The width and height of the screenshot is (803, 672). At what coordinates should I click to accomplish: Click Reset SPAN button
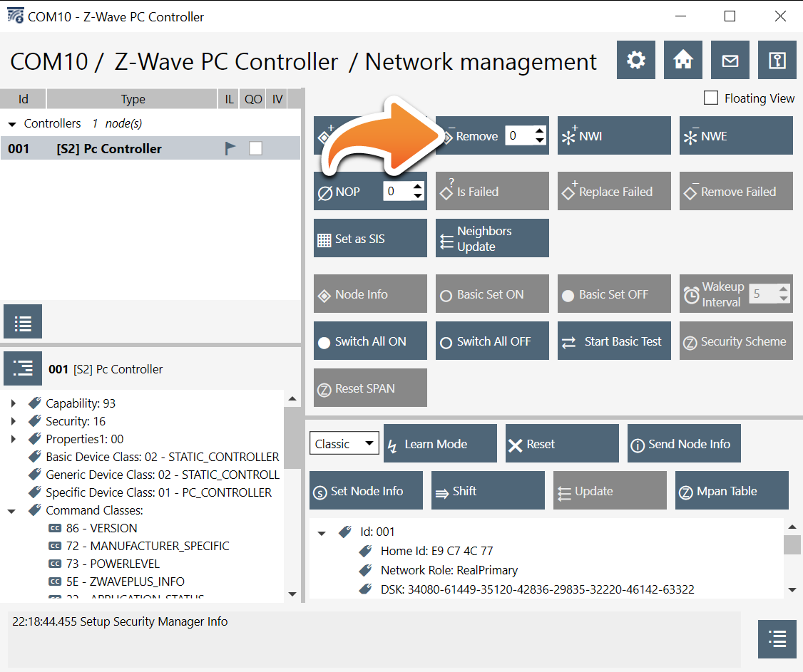pyautogui.click(x=370, y=388)
